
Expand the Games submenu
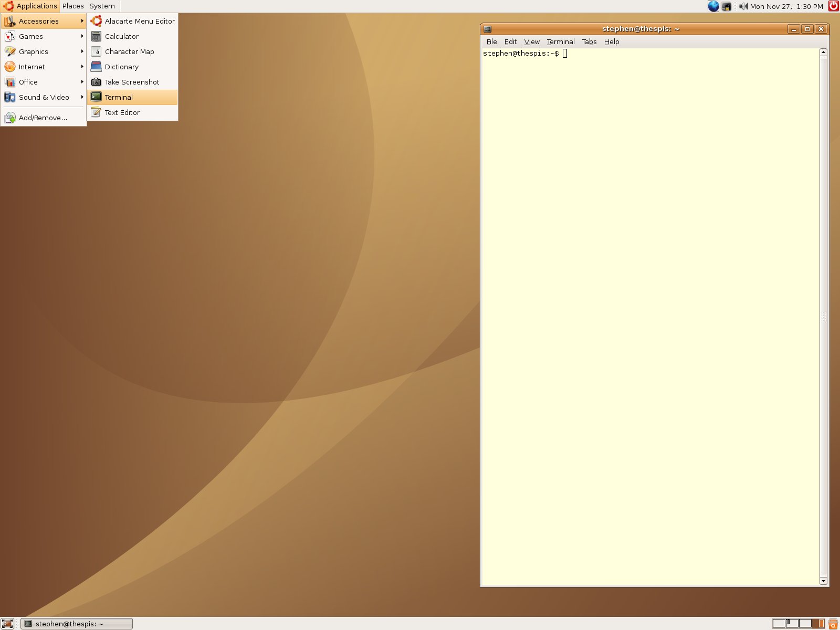[x=44, y=36]
